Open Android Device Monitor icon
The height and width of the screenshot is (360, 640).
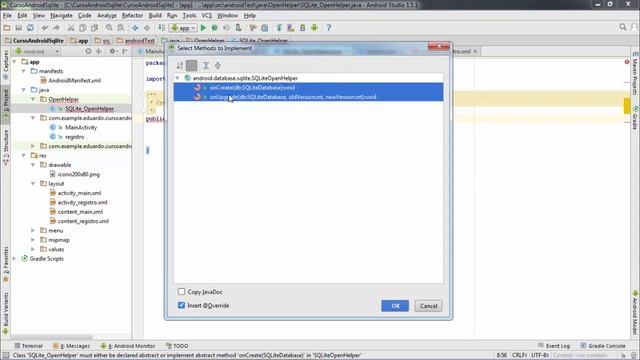click(314, 28)
